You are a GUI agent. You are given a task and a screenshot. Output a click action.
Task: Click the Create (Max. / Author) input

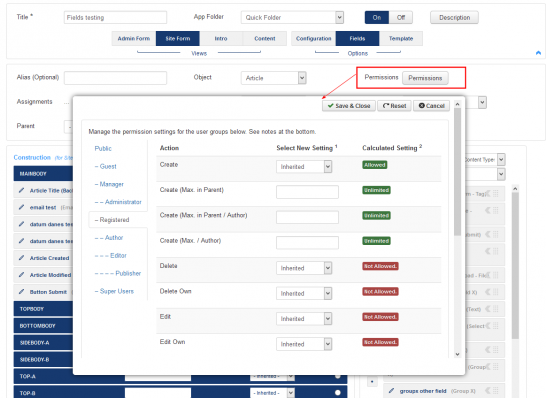[307, 243]
